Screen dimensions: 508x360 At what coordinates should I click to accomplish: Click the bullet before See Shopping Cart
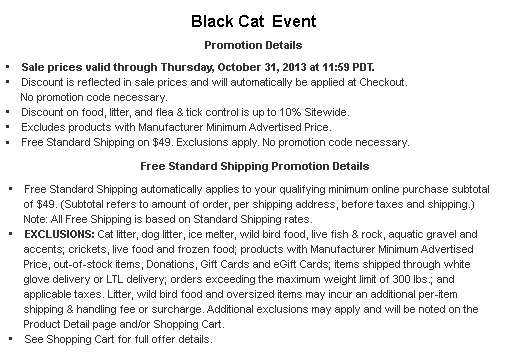(x=11, y=339)
